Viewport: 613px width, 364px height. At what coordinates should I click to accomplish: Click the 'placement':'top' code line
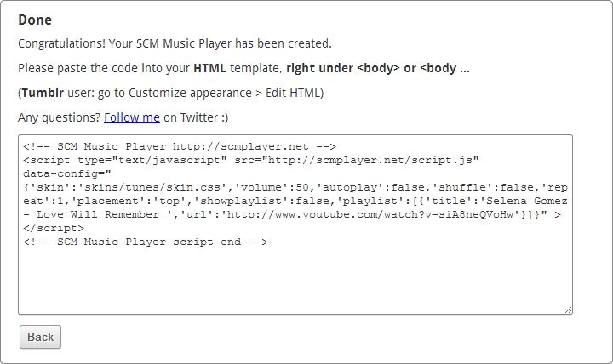(x=295, y=202)
